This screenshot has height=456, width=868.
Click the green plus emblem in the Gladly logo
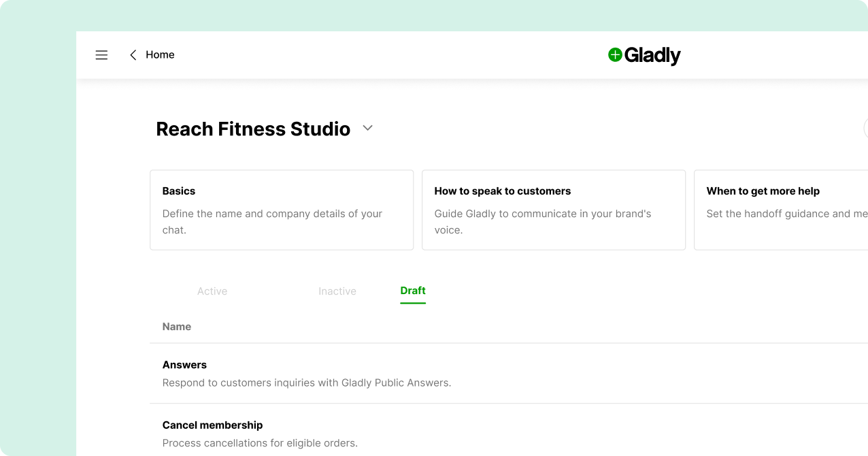click(615, 56)
